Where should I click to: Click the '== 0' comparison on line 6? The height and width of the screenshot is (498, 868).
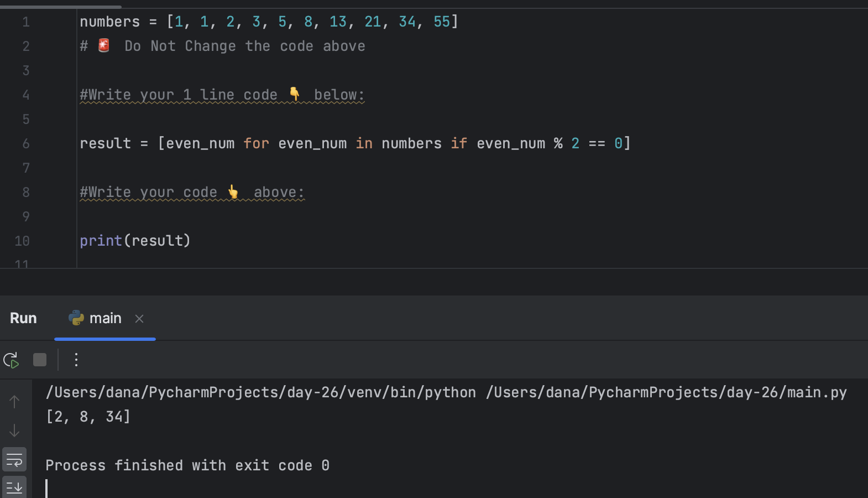pos(605,143)
